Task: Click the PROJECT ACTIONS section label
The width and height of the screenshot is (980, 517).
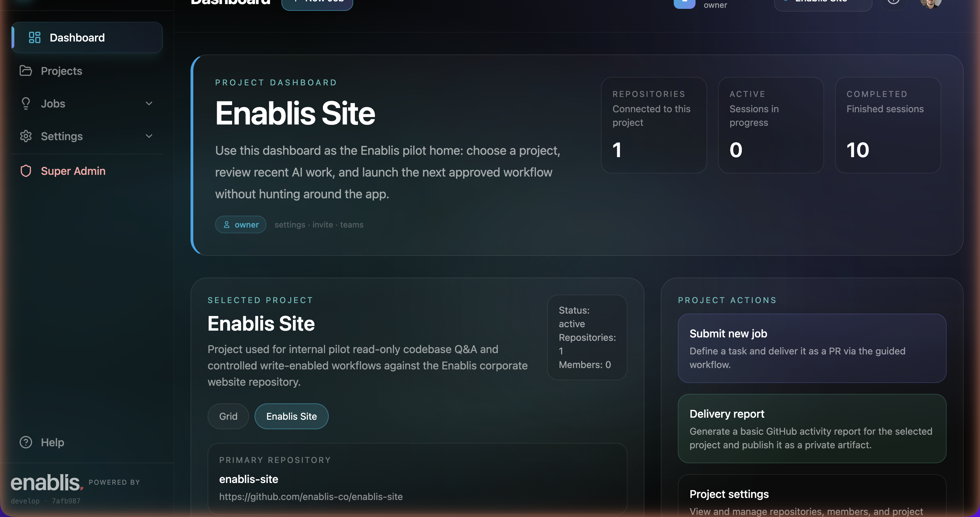Action: tap(728, 300)
